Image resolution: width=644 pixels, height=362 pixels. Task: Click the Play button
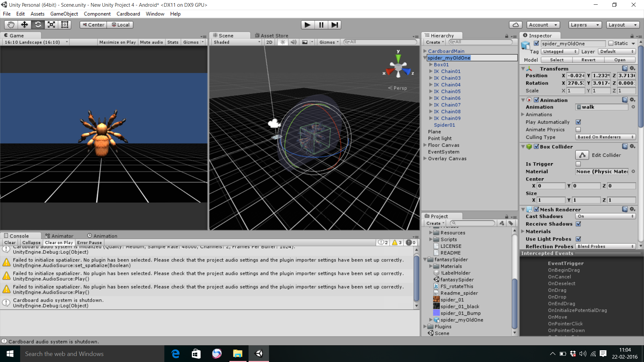(x=307, y=25)
